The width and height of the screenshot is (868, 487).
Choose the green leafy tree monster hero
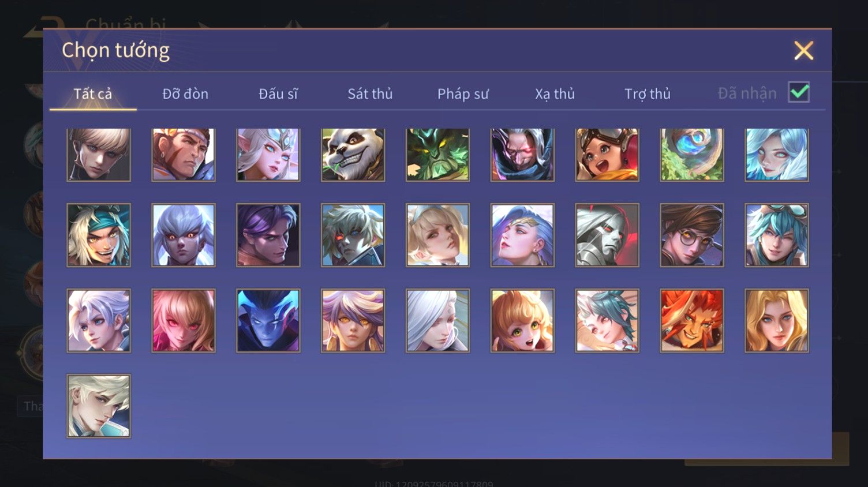(437, 155)
